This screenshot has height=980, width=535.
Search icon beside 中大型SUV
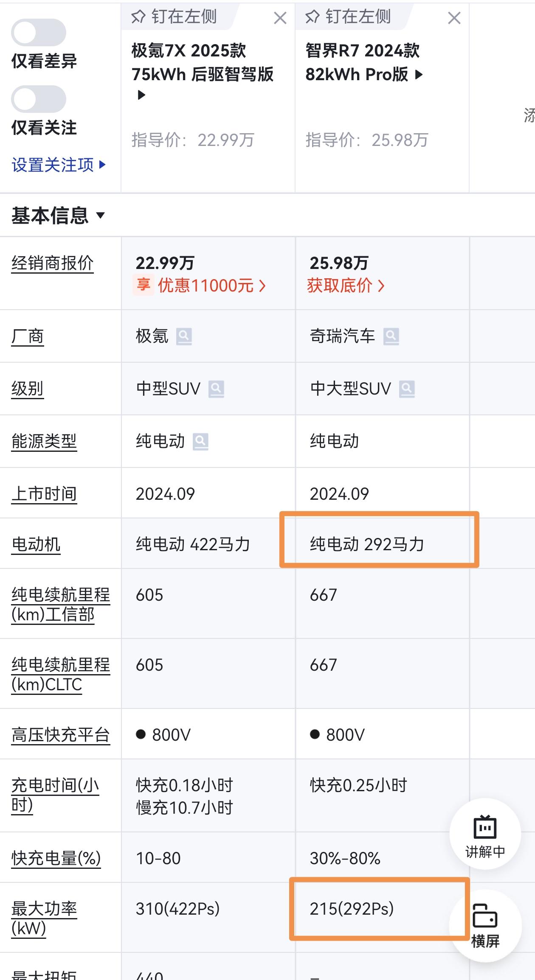coord(407,389)
